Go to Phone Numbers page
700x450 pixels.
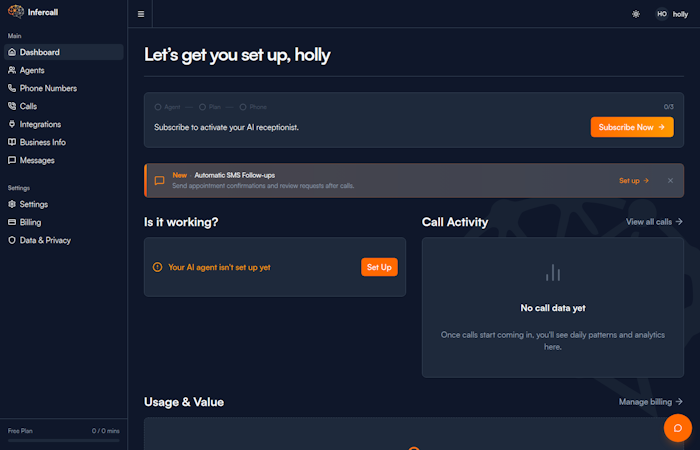[x=47, y=88]
